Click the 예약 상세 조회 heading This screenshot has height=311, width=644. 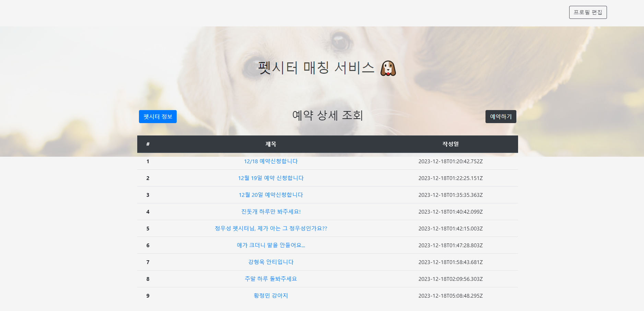327,116
